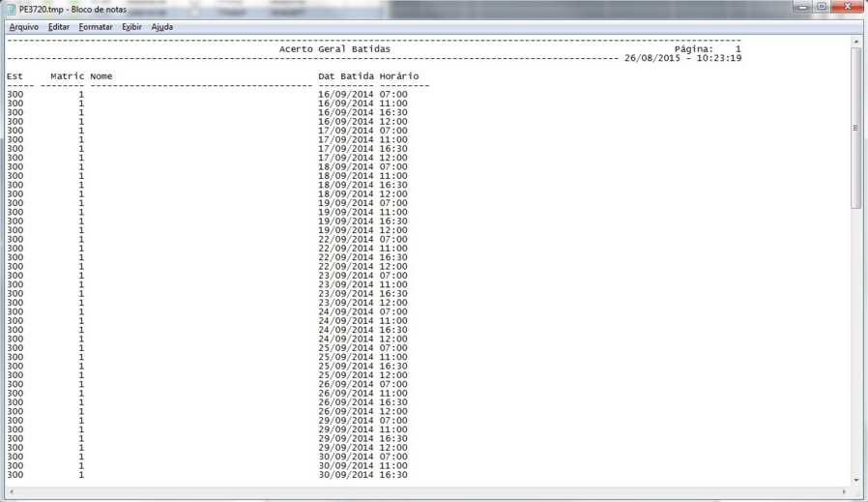Click the Notepad icon in title bar
Image resolution: width=868 pixels, height=502 pixels.
point(11,10)
